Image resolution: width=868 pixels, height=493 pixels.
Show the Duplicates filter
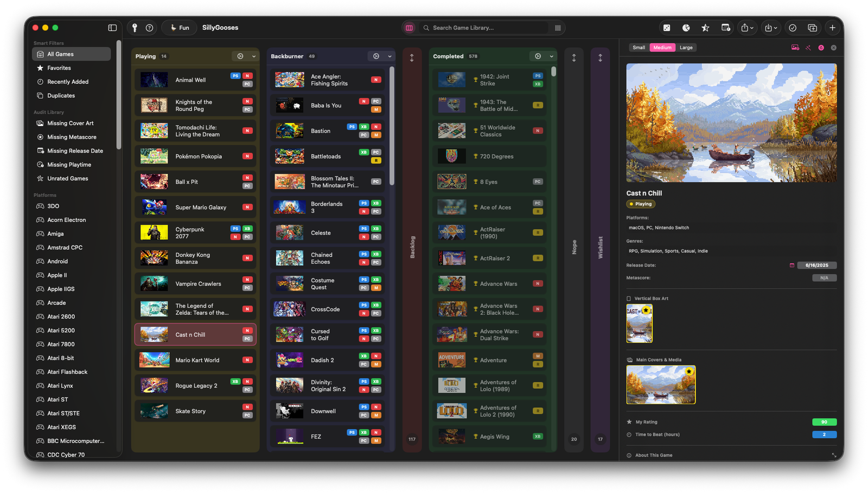tap(71, 96)
